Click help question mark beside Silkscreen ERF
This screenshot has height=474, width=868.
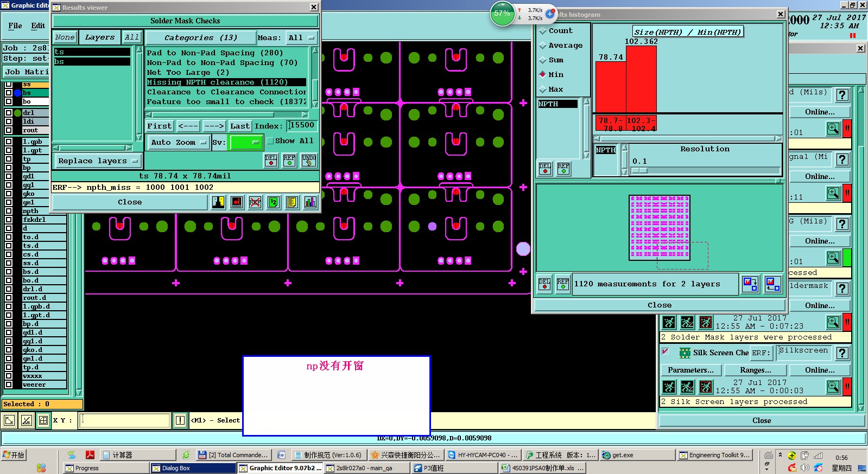coord(842,353)
